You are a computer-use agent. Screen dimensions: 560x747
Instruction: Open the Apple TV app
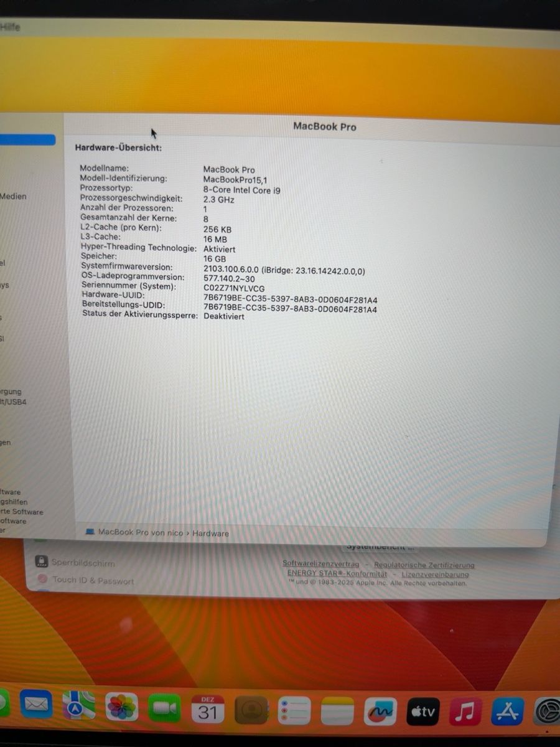tap(423, 712)
